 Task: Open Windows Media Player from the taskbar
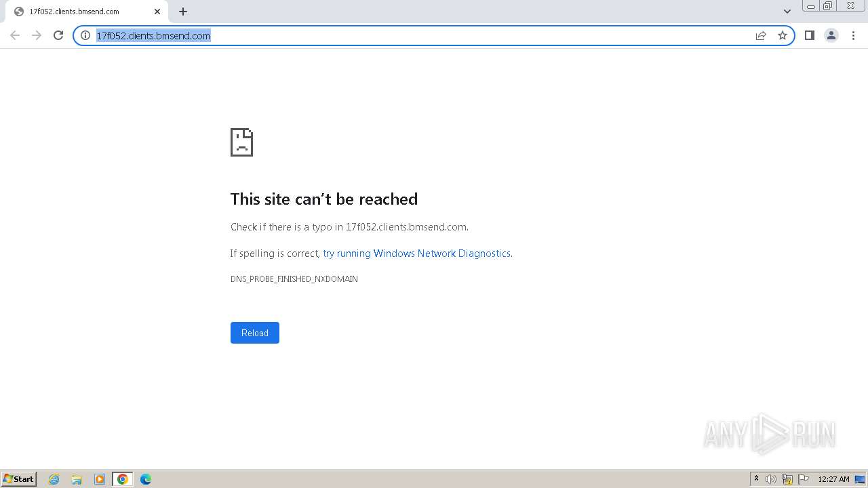coord(100,479)
